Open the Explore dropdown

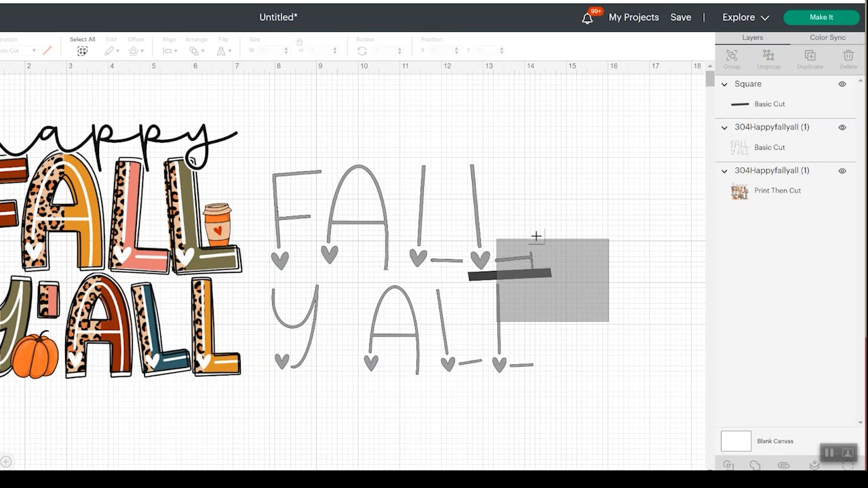point(745,18)
